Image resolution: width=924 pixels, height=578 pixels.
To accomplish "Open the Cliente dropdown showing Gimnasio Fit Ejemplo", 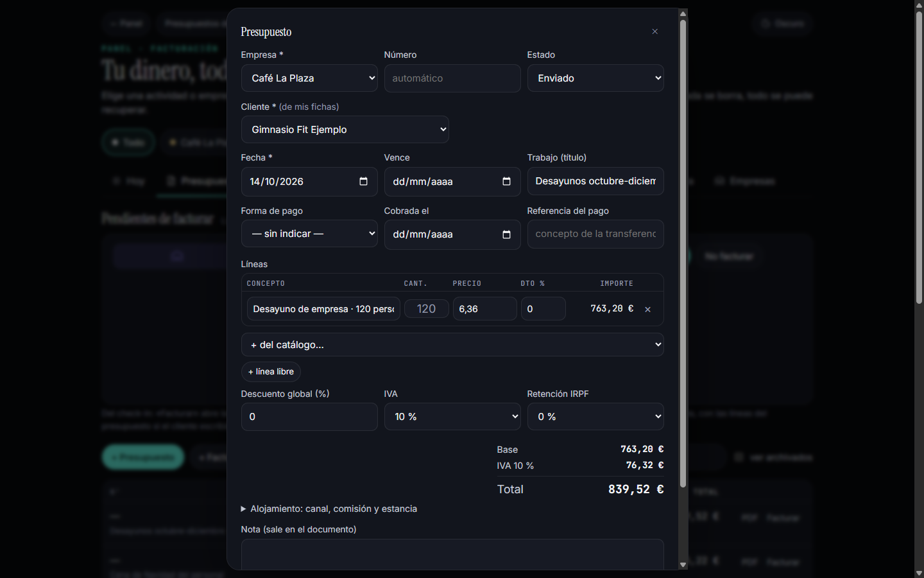I will [345, 130].
